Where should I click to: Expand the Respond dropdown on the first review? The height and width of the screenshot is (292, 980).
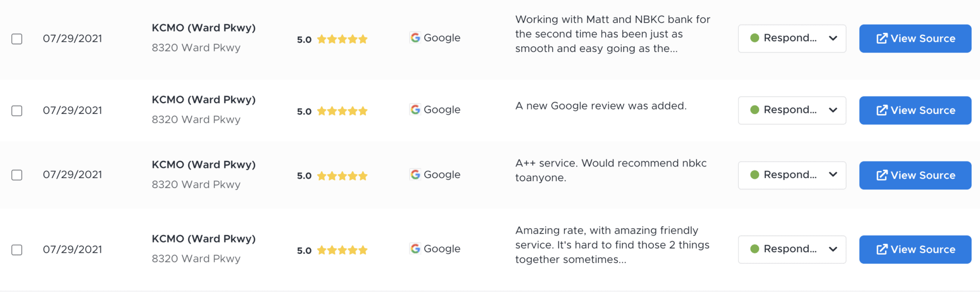[833, 38]
